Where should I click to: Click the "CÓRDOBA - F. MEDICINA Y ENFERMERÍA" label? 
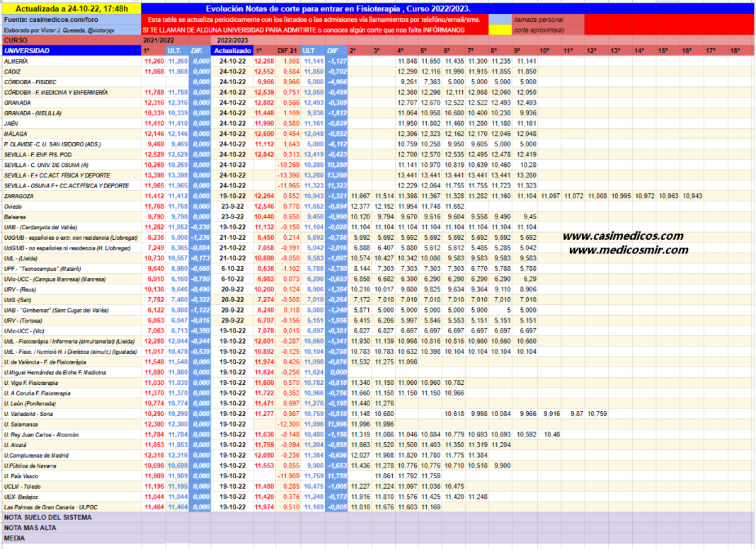tap(55, 93)
